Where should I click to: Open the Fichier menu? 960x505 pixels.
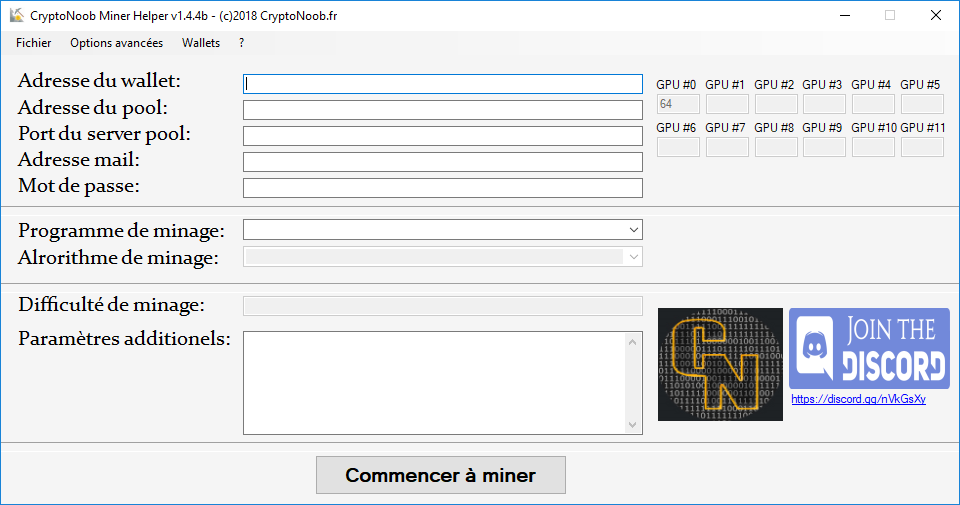pyautogui.click(x=34, y=43)
